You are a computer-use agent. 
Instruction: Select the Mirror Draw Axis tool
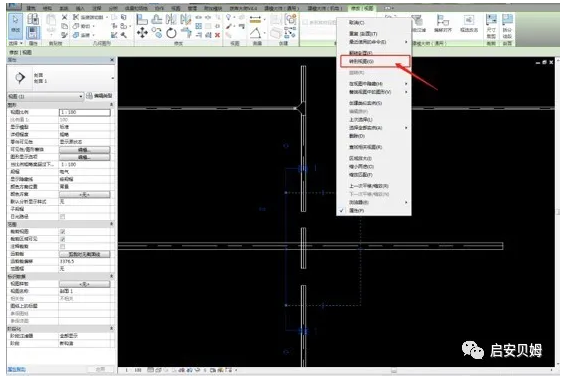(x=185, y=19)
